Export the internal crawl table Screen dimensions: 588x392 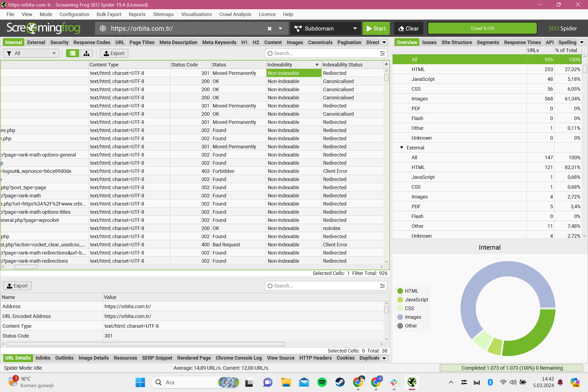pyautogui.click(x=114, y=53)
